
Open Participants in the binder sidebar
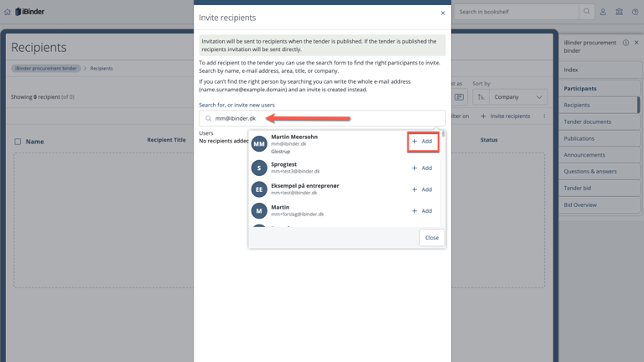coord(600,88)
